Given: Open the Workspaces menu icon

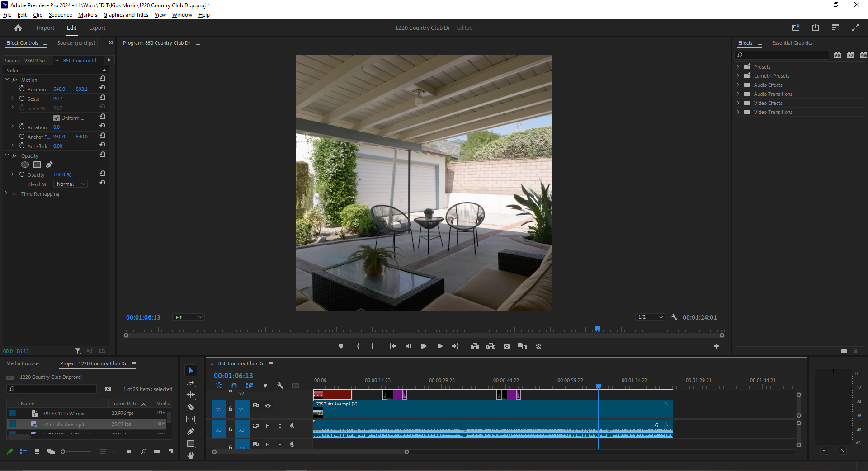Looking at the screenshot, I should [x=835, y=28].
